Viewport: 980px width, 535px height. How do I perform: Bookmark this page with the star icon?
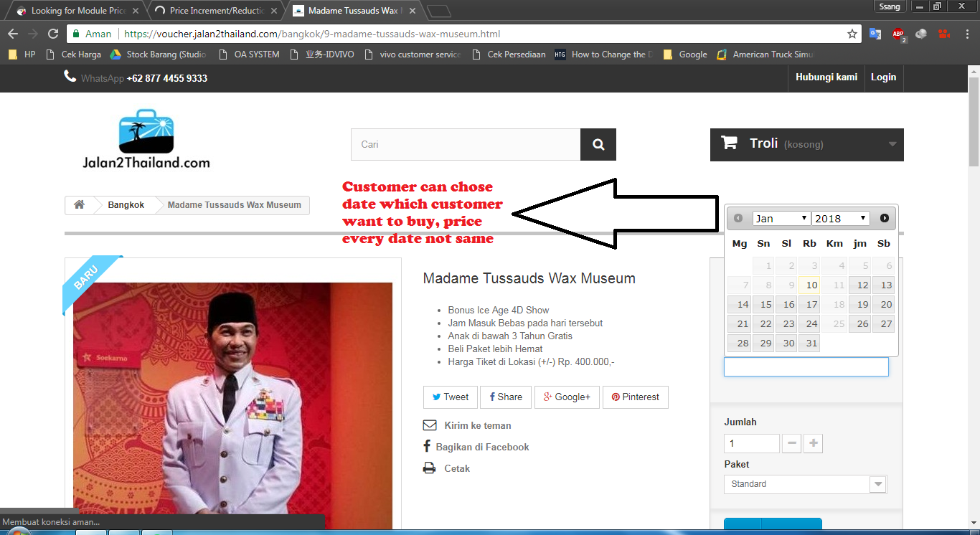(852, 34)
